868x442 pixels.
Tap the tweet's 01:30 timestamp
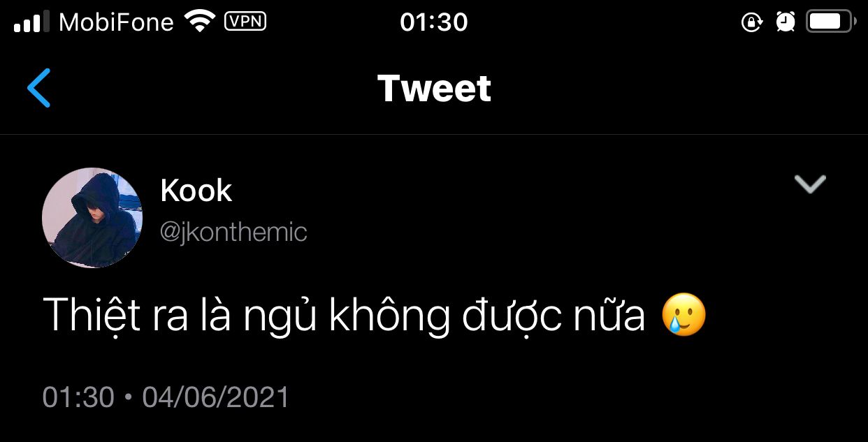(x=78, y=397)
